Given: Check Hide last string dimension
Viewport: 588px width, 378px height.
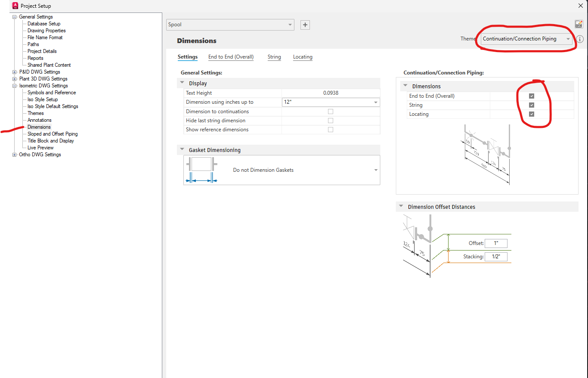Looking at the screenshot, I should tap(330, 120).
